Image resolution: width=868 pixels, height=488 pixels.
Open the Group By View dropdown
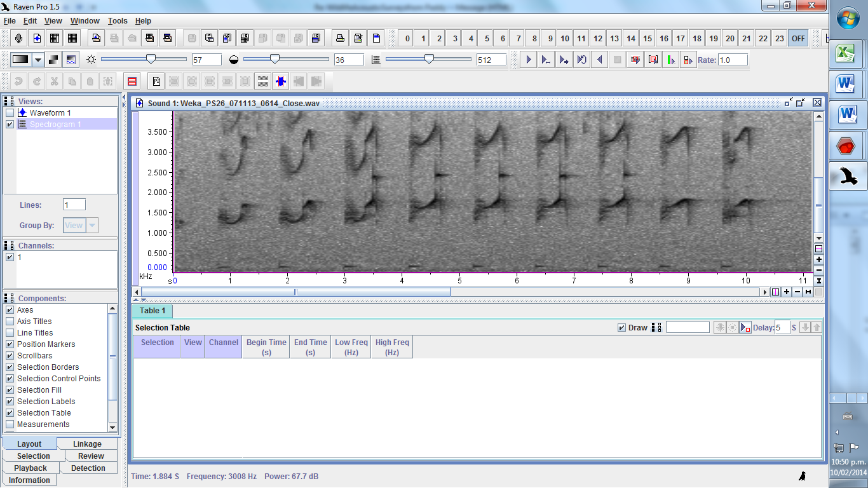[x=92, y=225]
